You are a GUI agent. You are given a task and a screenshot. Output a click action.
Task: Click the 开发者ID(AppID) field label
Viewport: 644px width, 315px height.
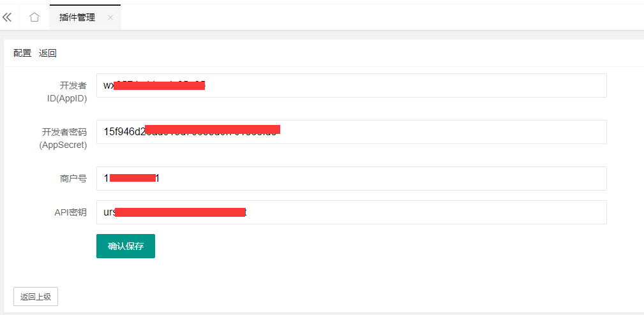pyautogui.click(x=67, y=92)
